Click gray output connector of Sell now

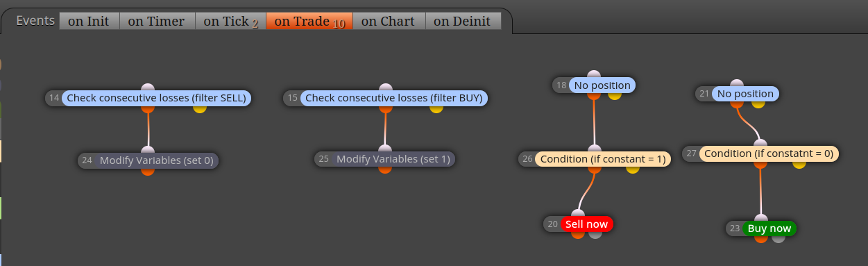click(x=595, y=233)
